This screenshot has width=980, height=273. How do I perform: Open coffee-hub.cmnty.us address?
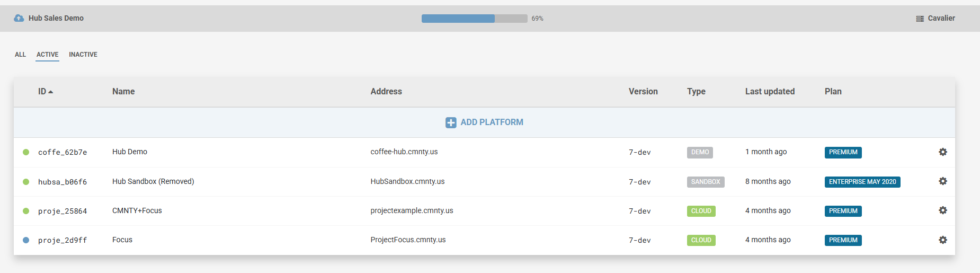(404, 152)
